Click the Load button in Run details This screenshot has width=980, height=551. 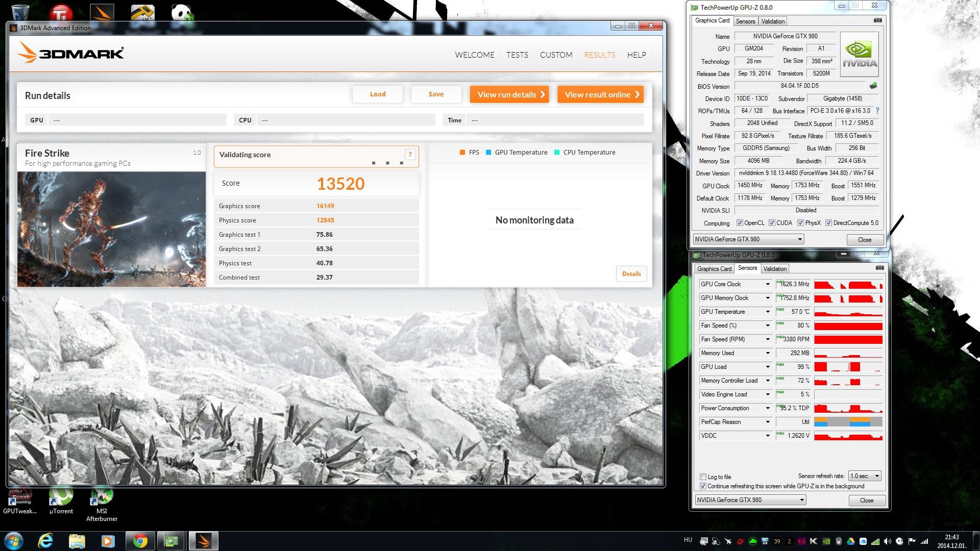[378, 94]
